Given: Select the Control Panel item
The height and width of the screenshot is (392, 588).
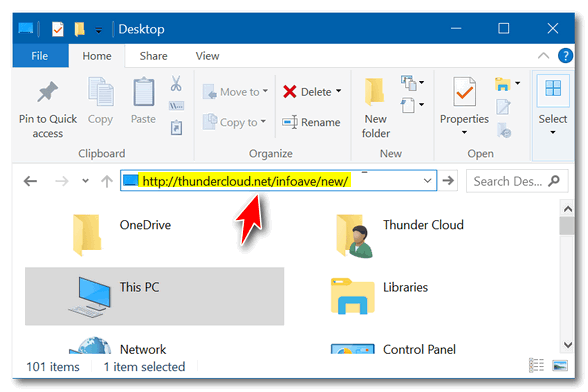Looking at the screenshot, I should [394, 348].
